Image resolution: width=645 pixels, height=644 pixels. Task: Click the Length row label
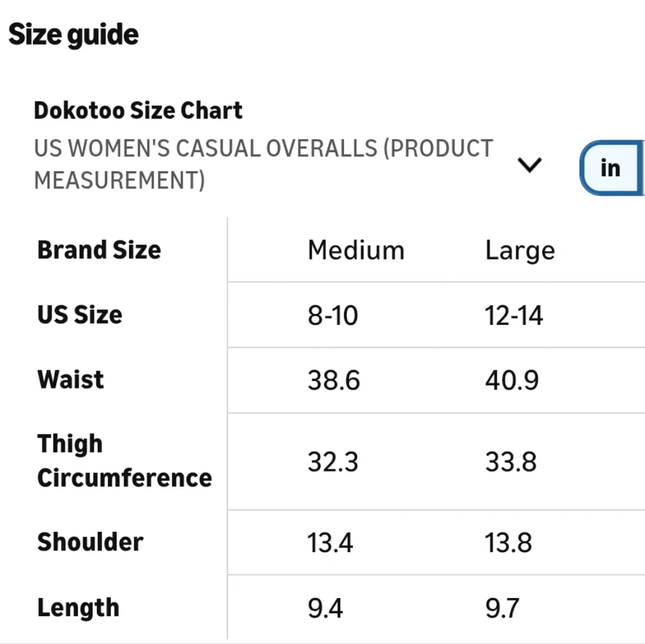pyautogui.click(x=78, y=608)
